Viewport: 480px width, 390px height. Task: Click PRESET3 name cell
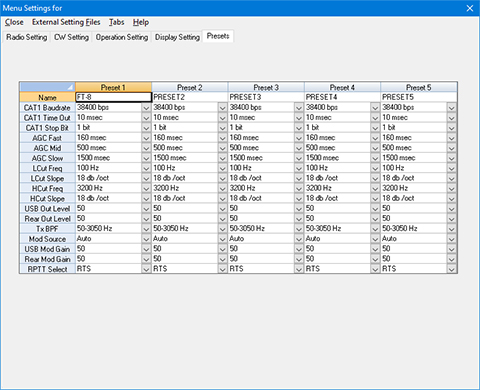[266, 97]
